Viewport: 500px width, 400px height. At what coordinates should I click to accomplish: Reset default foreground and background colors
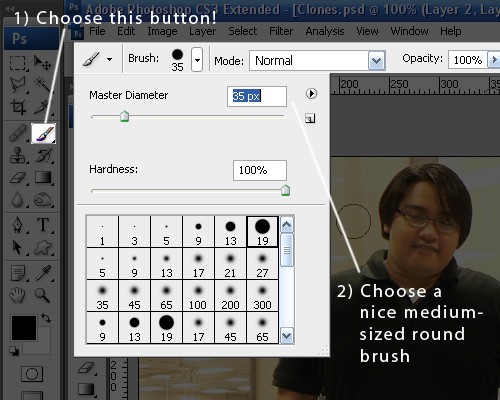14,350
